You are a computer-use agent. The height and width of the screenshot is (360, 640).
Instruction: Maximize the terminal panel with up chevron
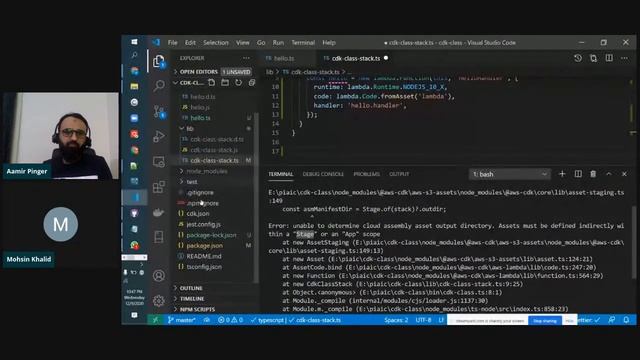coord(609,174)
